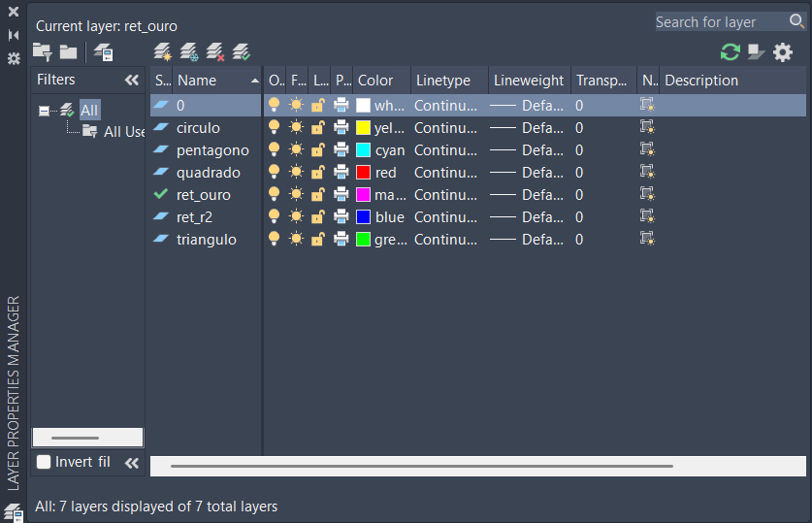This screenshot has width=812, height=523.
Task: Turn off the circulo layer lightbulb
Action: point(275,127)
